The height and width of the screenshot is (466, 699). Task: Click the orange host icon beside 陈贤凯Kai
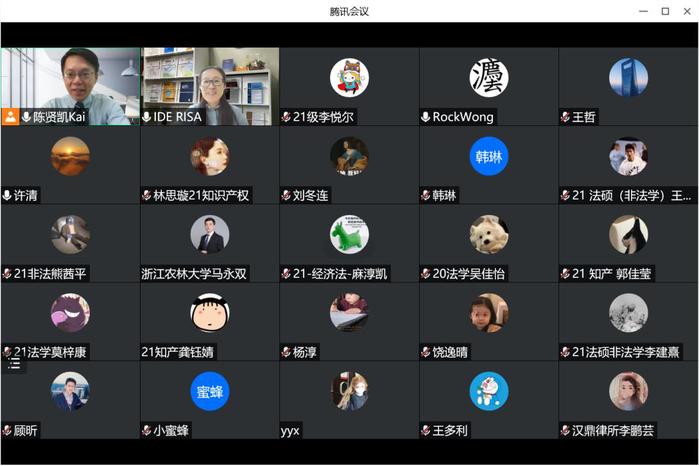point(9,117)
